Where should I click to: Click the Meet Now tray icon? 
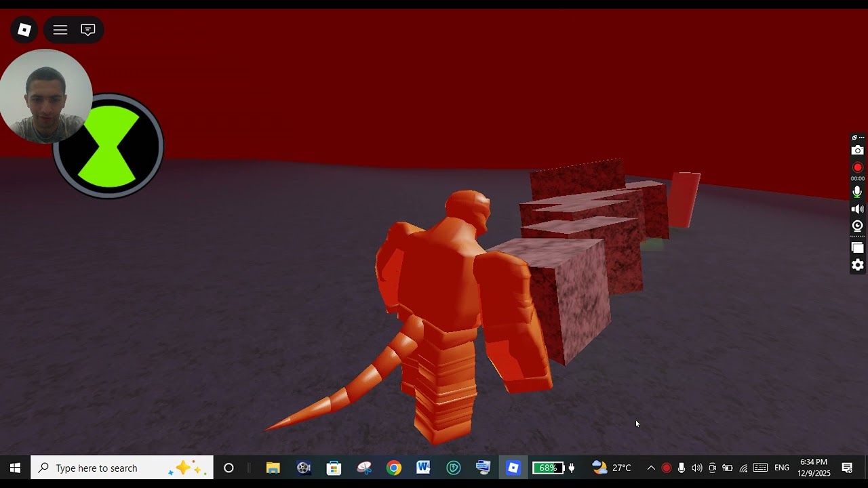tap(712, 468)
